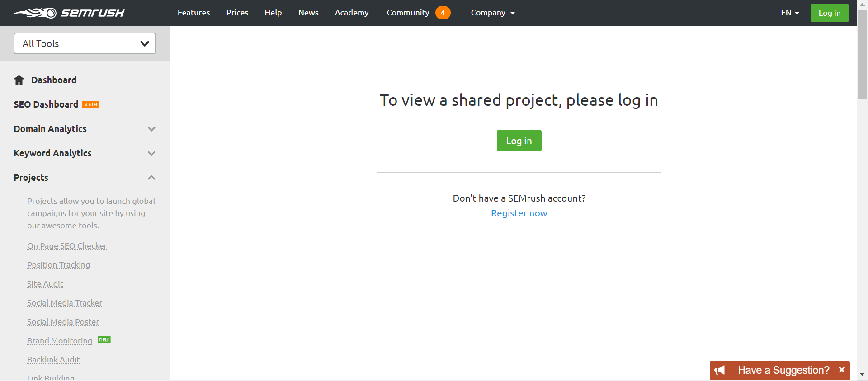Viewport: 868px width, 381px height.
Task: Click the scrollbar down arrow
Action: [862, 375]
